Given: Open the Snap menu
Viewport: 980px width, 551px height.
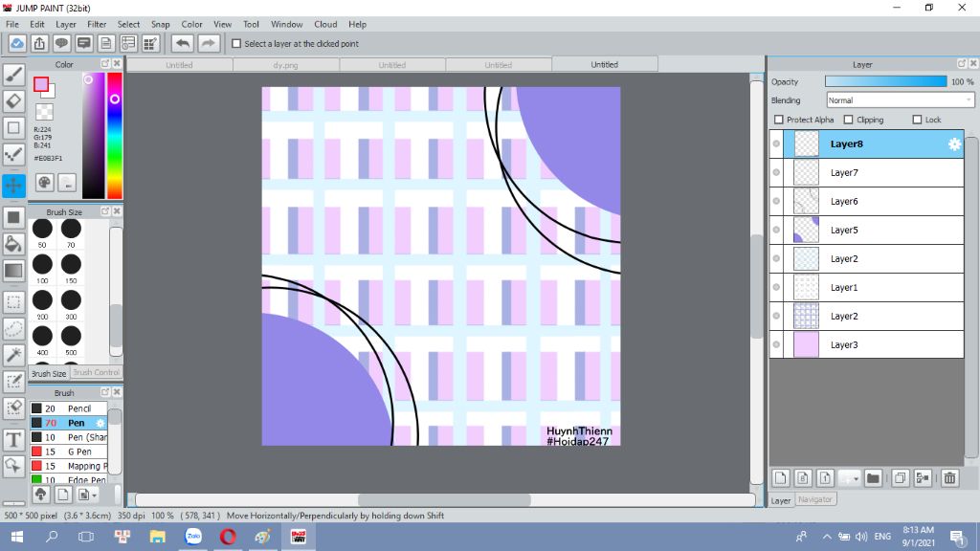Looking at the screenshot, I should (161, 24).
